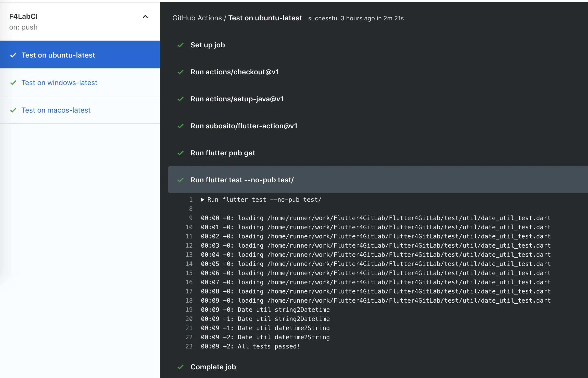Collapse the F4LabCI workflow section
This screenshot has height=378, width=588.
145,17
